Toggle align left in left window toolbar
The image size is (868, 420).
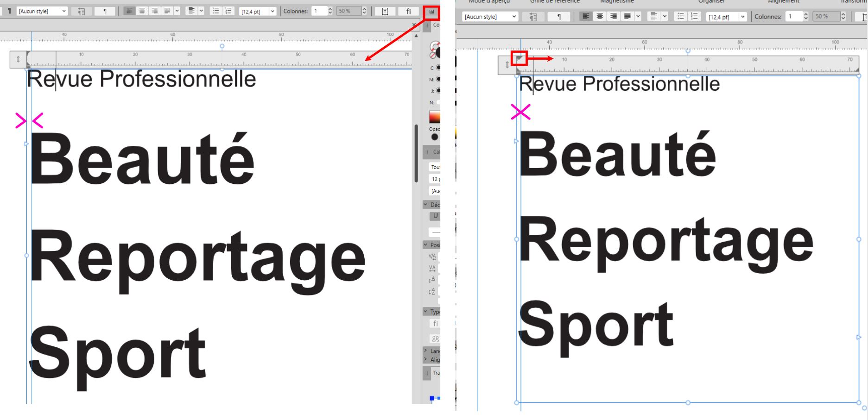tap(130, 11)
